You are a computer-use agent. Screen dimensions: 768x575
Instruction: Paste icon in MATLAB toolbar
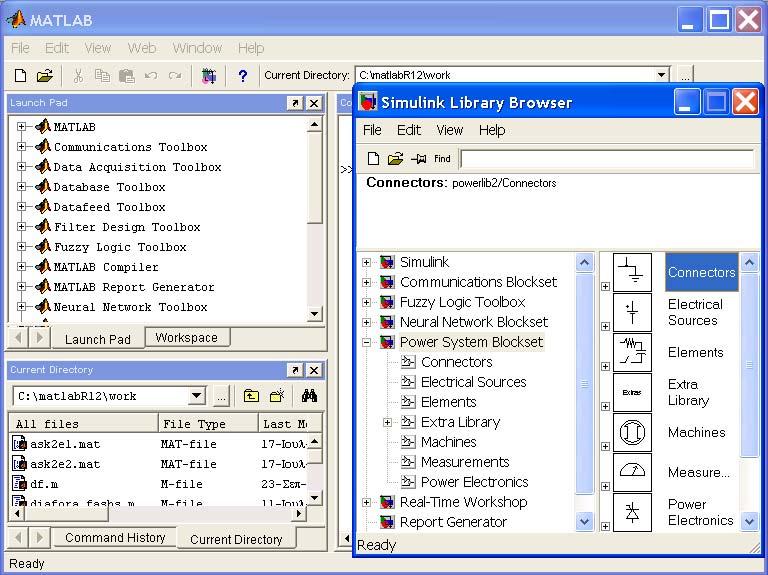126,76
